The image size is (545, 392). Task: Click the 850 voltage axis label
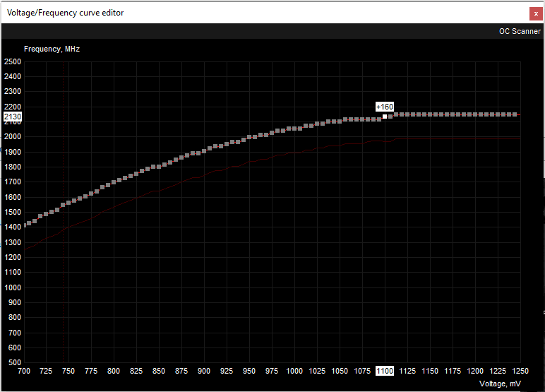(x=159, y=371)
